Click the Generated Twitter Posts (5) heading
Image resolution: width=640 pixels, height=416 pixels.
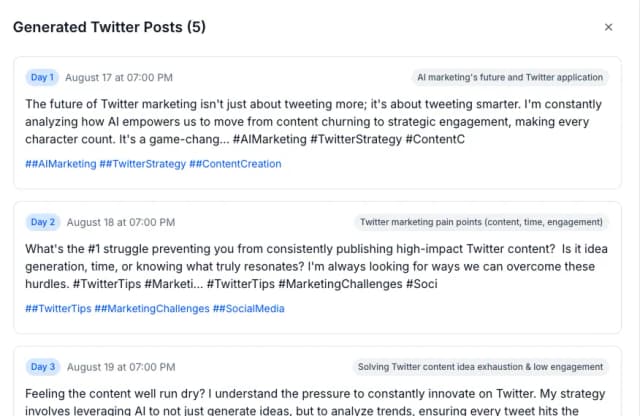click(109, 27)
